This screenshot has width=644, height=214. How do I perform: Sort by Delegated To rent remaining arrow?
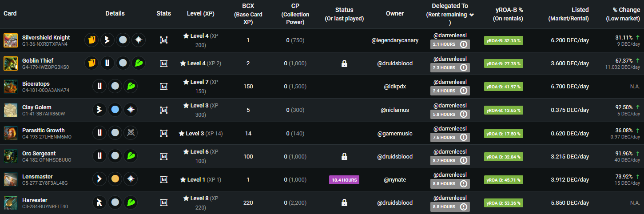coord(471,15)
